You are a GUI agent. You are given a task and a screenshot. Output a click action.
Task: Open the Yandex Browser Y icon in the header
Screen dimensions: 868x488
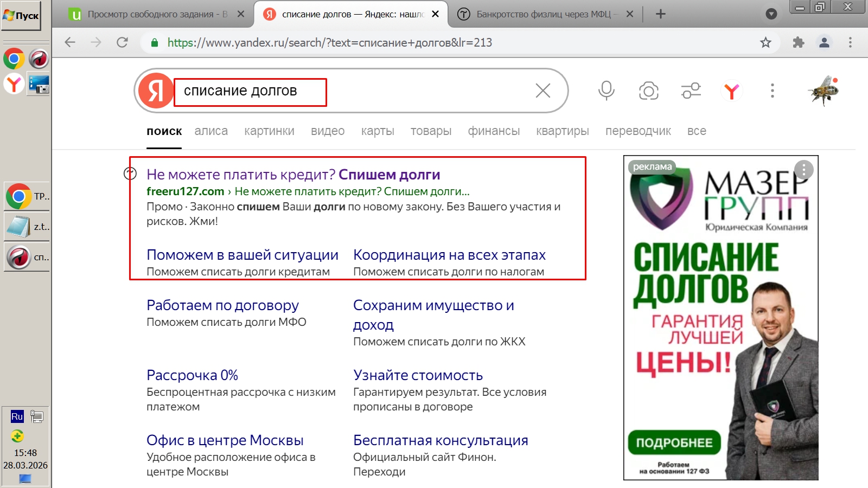tap(731, 91)
